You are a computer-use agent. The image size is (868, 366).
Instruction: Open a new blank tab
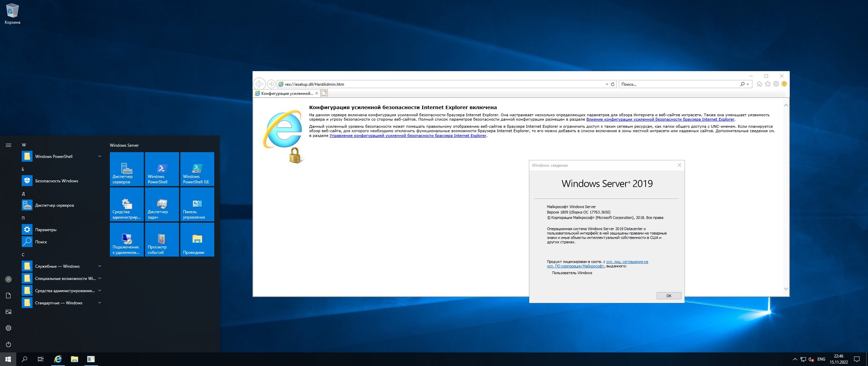324,93
